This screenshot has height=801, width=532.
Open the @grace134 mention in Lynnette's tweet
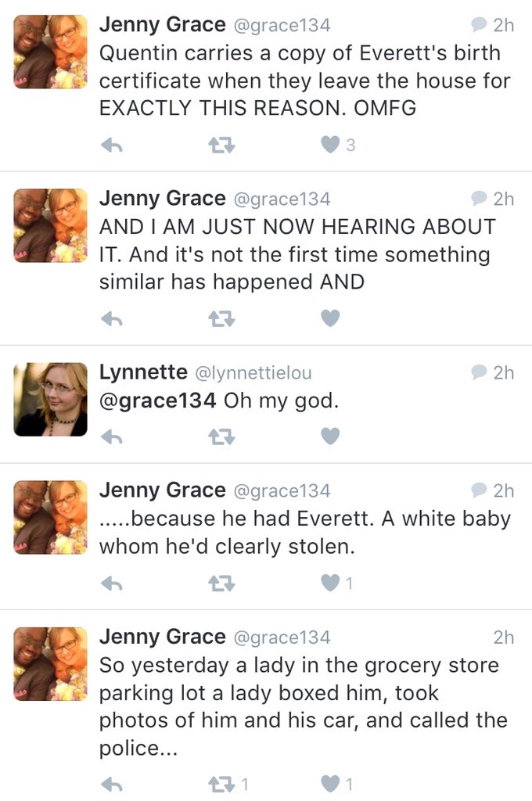pyautogui.click(x=157, y=401)
